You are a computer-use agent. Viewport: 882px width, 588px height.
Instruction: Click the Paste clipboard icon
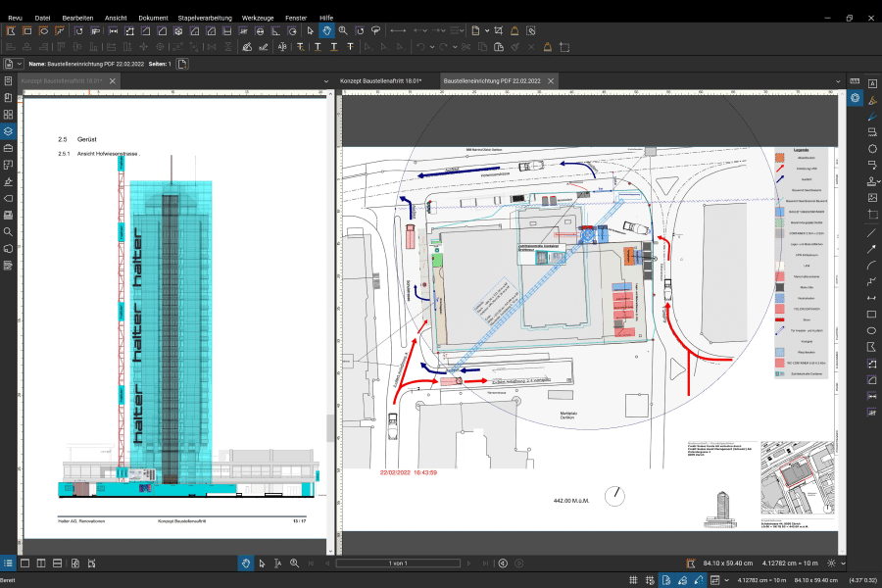click(499, 47)
